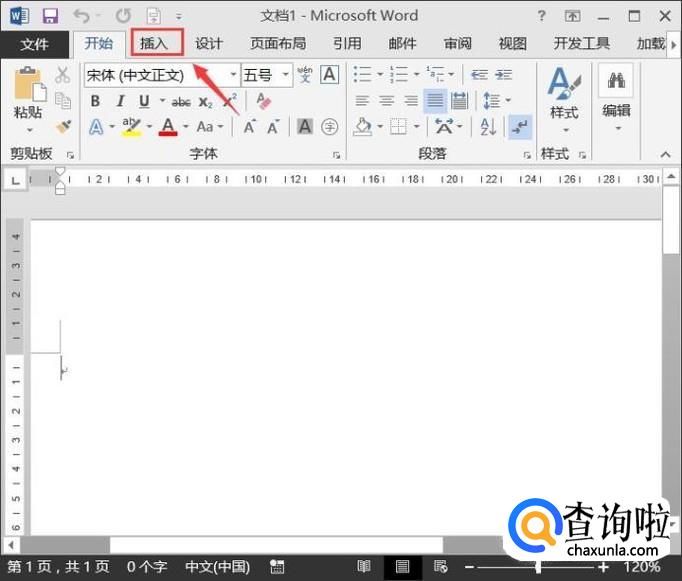Screen dimensions: 682x581
Task: Click the Bullets list icon
Action: 363,74
